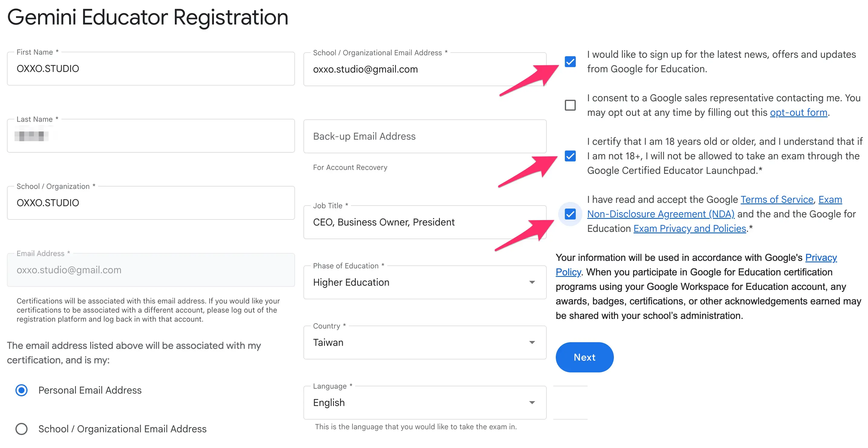
Task: Click into the First Name field
Action: click(151, 69)
